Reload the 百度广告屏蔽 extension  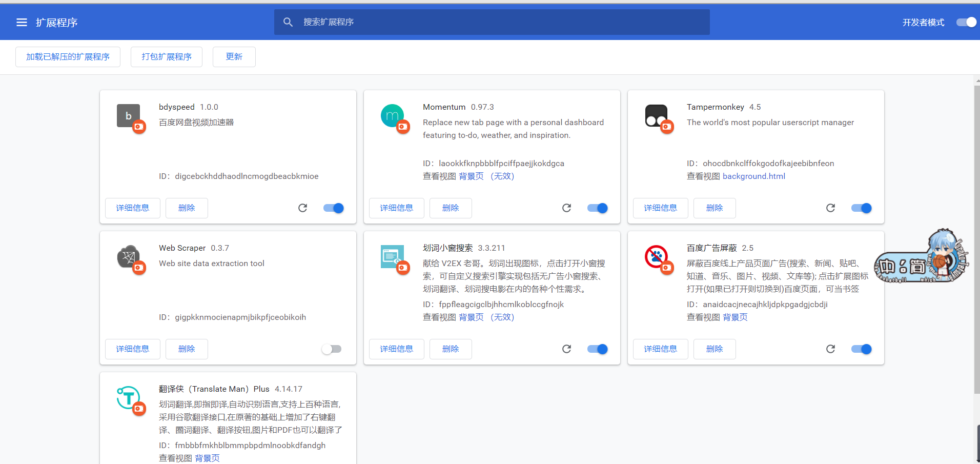(x=831, y=349)
